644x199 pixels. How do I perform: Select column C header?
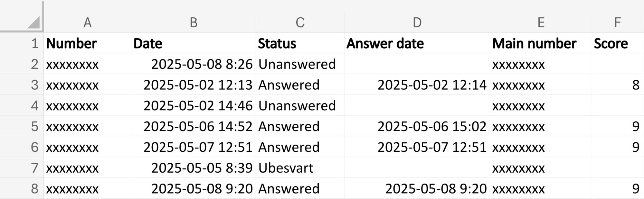click(300, 23)
